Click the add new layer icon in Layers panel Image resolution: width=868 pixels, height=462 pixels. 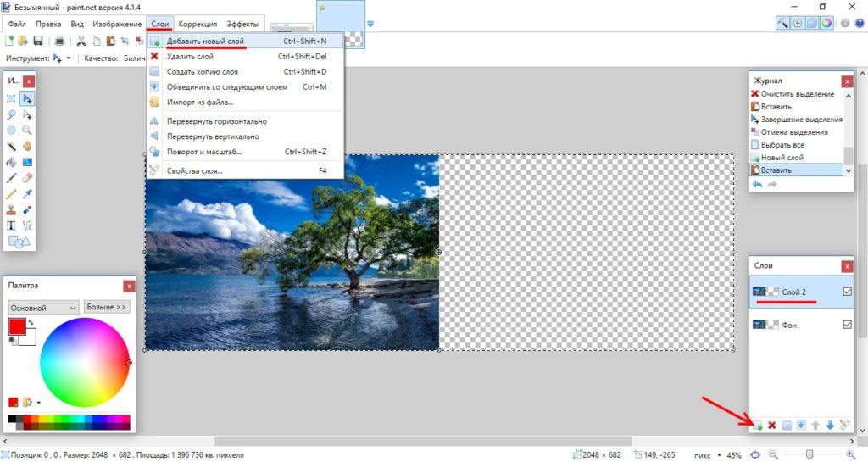click(757, 426)
